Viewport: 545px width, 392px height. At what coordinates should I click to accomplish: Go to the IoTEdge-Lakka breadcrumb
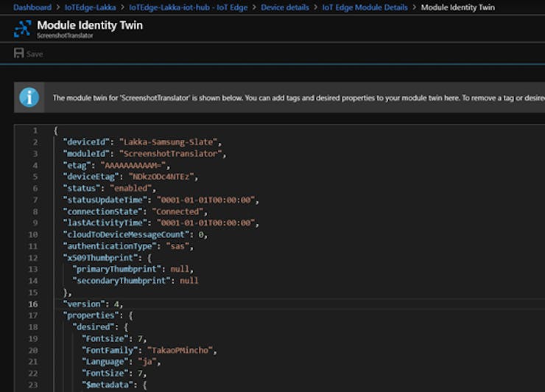pyautogui.click(x=90, y=7)
